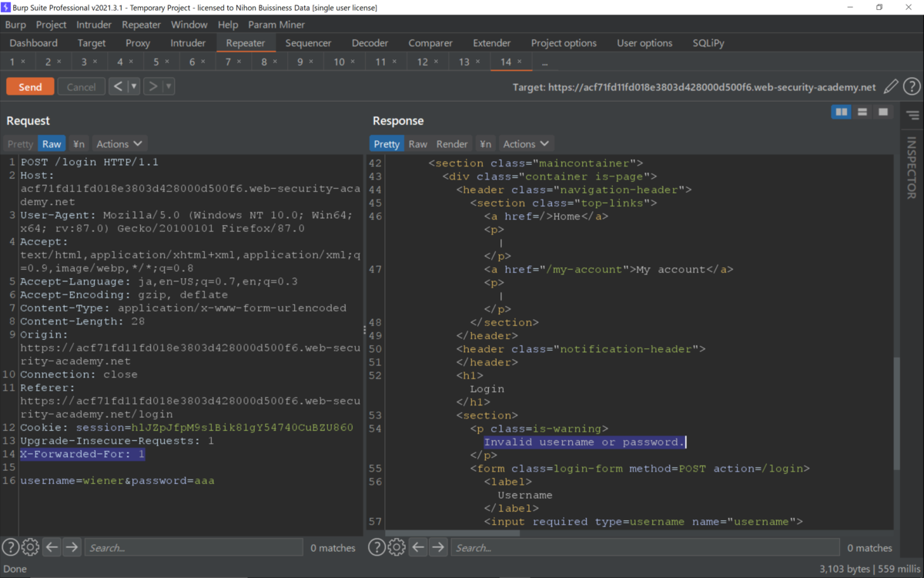Click the username=wiener&password=aaa body line
The height and width of the screenshot is (578, 924).
117,481
